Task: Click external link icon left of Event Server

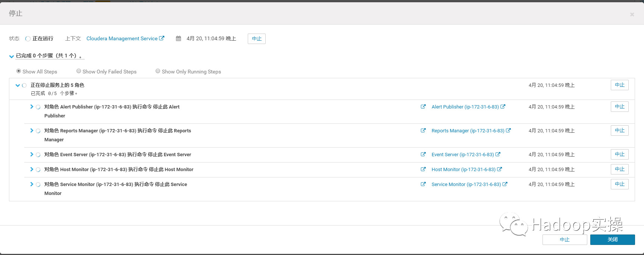Action: click(x=423, y=154)
